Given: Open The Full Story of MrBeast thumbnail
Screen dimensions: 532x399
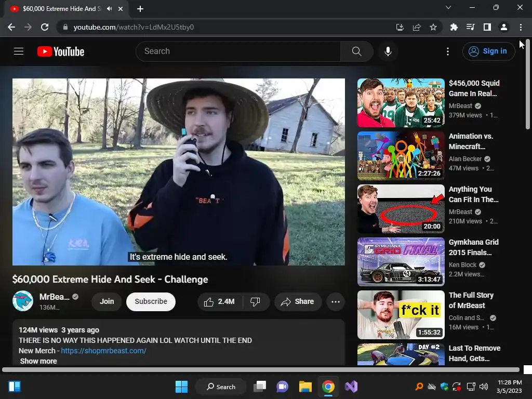Looking at the screenshot, I should (401, 314).
